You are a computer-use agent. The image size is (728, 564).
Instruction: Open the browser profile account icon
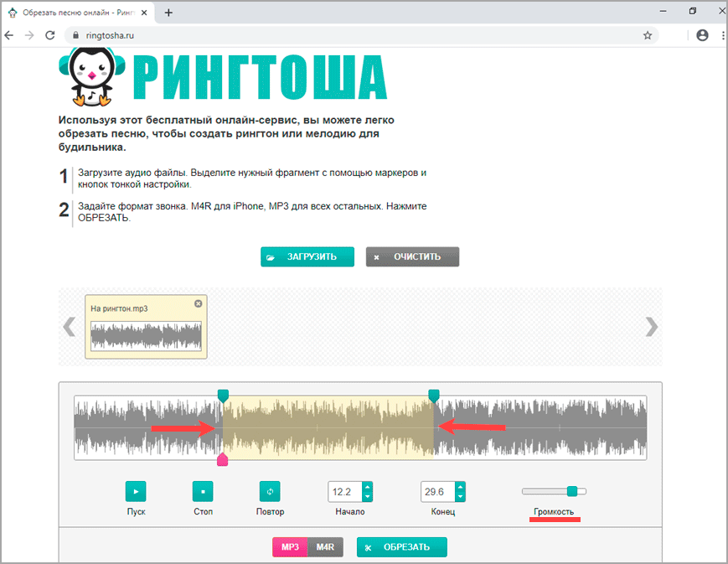[x=703, y=35]
